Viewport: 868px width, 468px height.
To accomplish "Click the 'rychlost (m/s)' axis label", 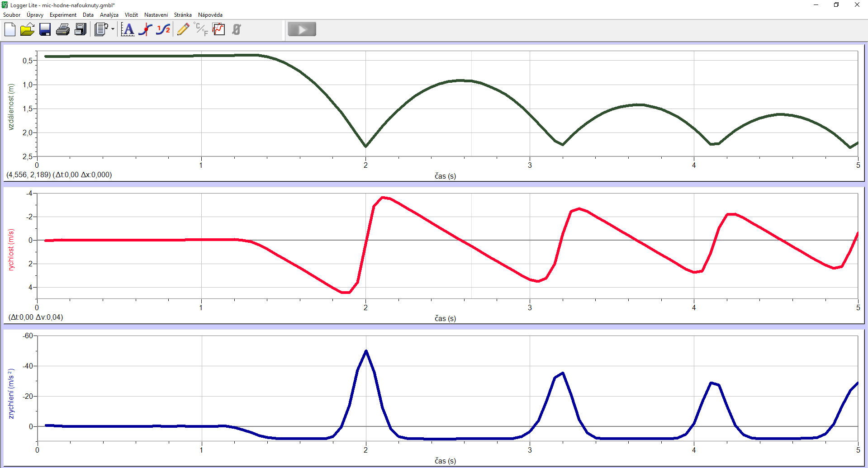I will click(11, 250).
